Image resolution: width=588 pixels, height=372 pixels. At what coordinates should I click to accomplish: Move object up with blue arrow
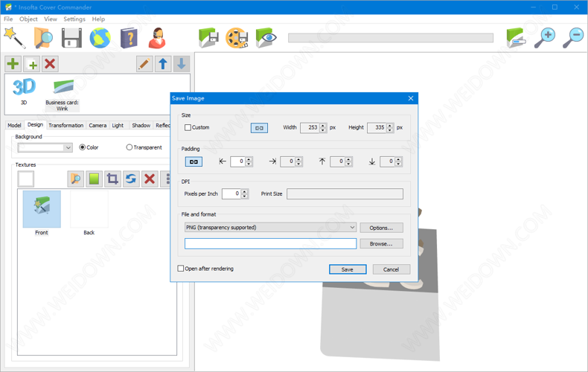click(x=163, y=64)
